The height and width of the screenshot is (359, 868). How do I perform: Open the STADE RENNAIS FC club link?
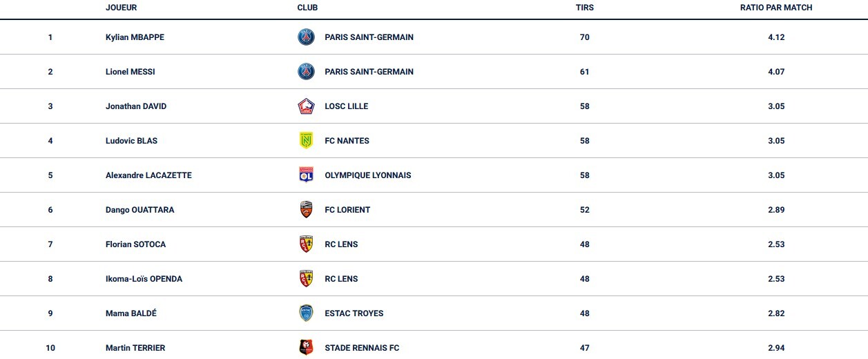point(362,348)
